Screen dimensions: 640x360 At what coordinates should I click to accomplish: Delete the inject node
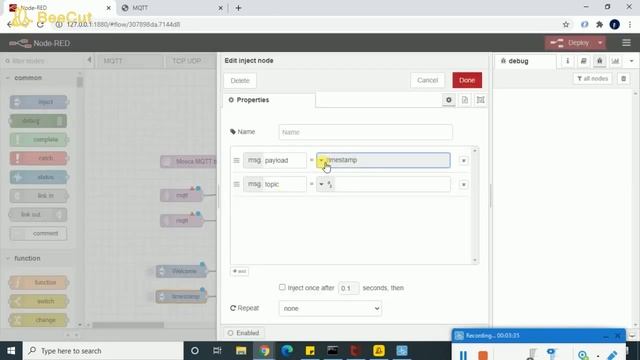(x=240, y=80)
